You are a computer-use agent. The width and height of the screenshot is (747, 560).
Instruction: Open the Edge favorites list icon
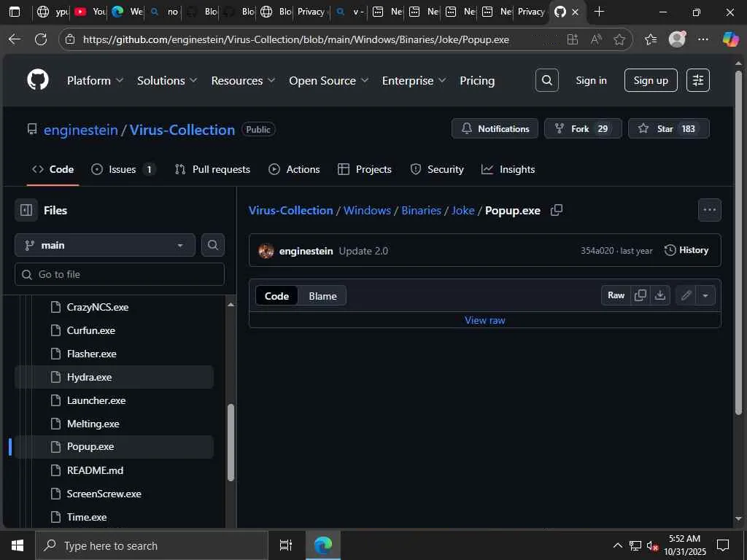(x=651, y=39)
